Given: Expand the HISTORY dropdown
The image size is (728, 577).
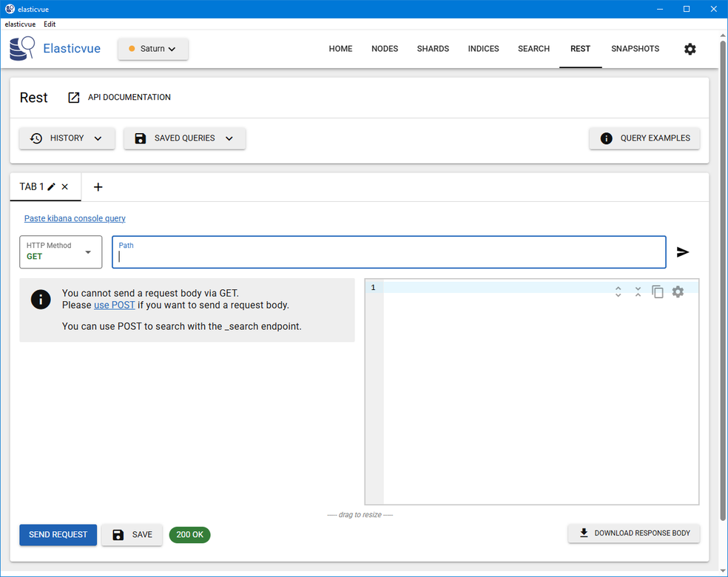Looking at the screenshot, I should 67,138.
